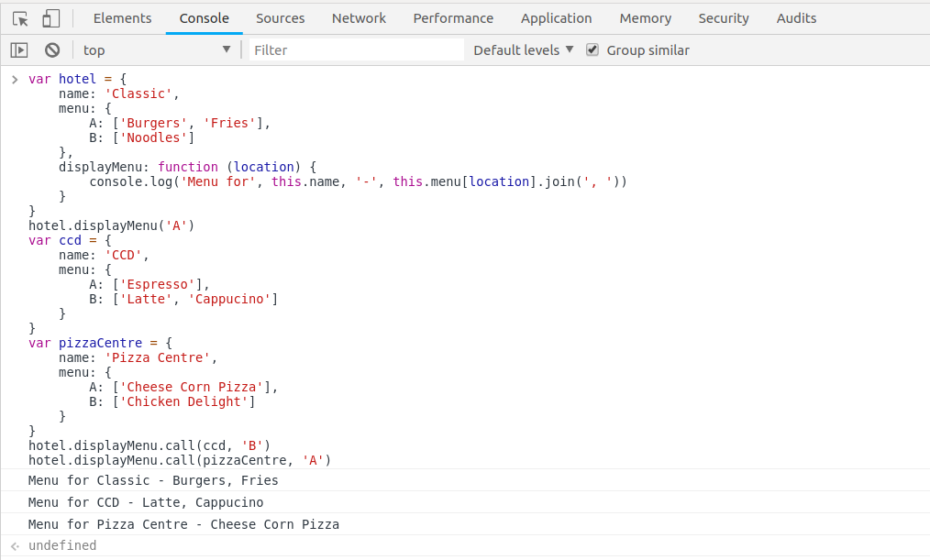Click the undefined return value arrow
The height and width of the screenshot is (560, 930).
[14, 546]
